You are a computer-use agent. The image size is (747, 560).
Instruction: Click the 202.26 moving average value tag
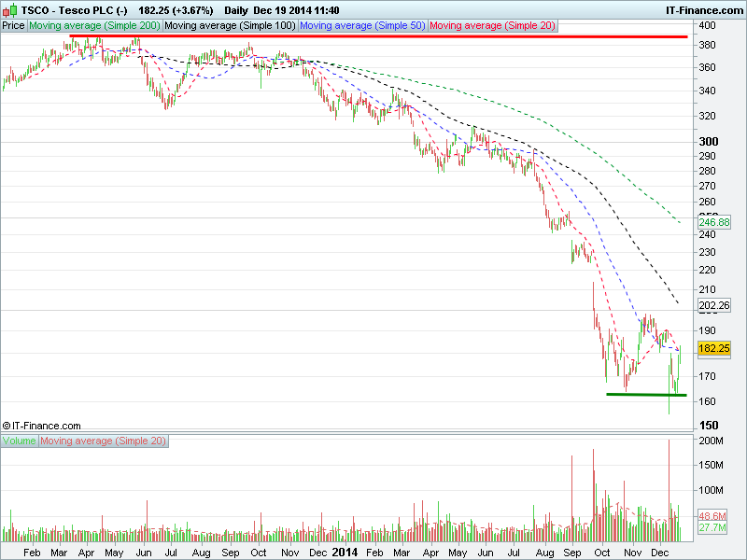tap(713, 304)
